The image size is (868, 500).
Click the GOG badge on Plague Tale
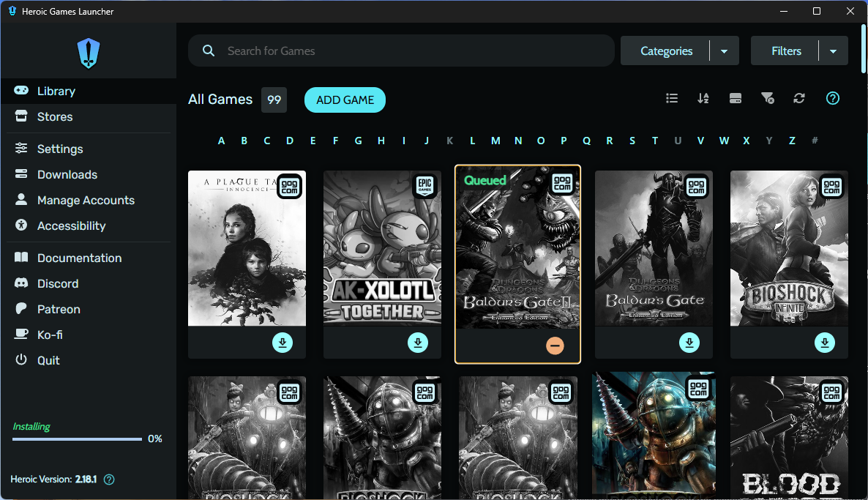289,186
